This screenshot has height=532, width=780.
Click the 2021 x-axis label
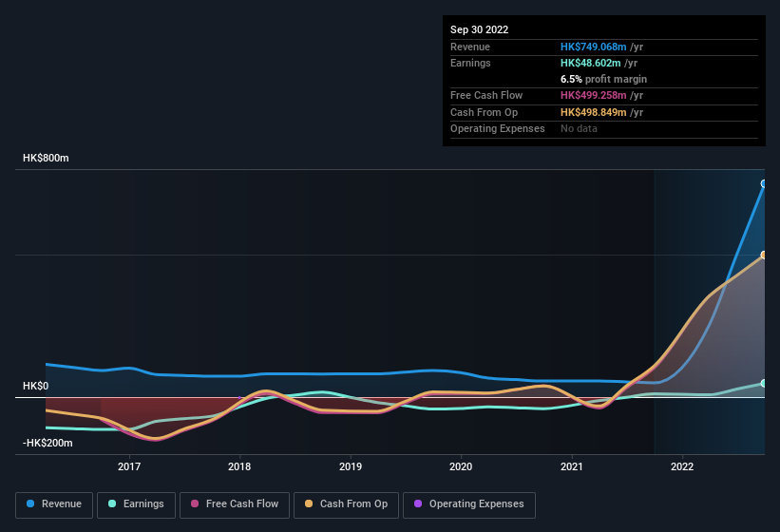(x=572, y=466)
